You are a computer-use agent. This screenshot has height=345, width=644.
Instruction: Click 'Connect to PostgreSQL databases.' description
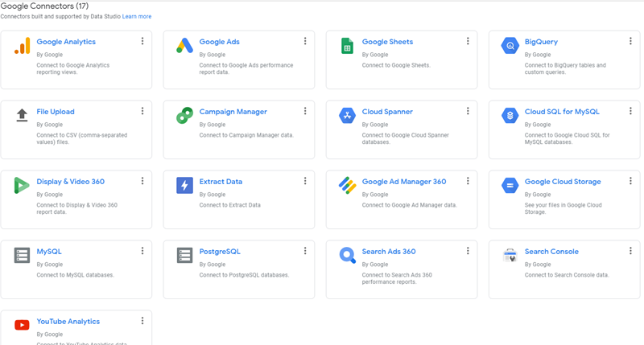(x=244, y=275)
